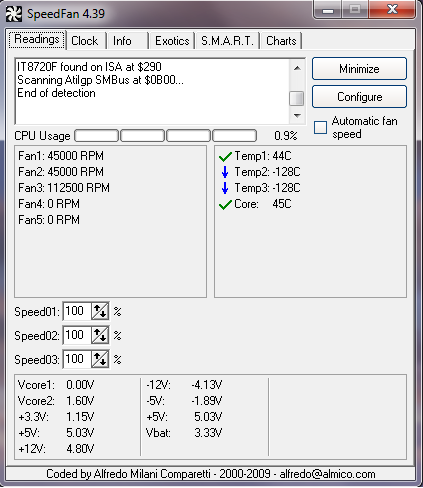423x488 pixels.
Task: Click the first CPU usage bar
Action: [x=97, y=136]
